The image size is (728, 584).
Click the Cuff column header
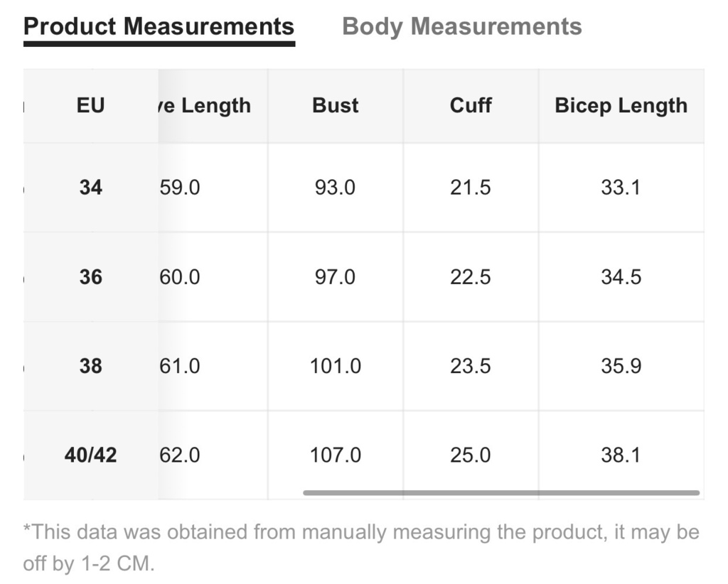pyautogui.click(x=471, y=105)
